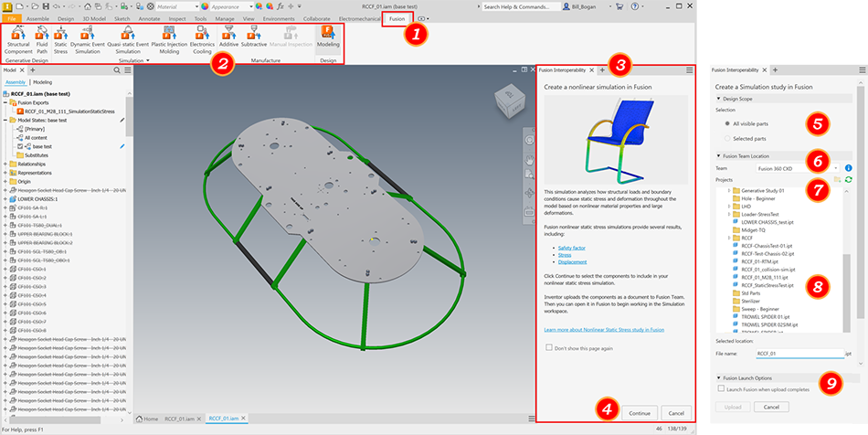This screenshot has height=435, width=868.
Task: Send to Additive manufacture
Action: point(228,37)
